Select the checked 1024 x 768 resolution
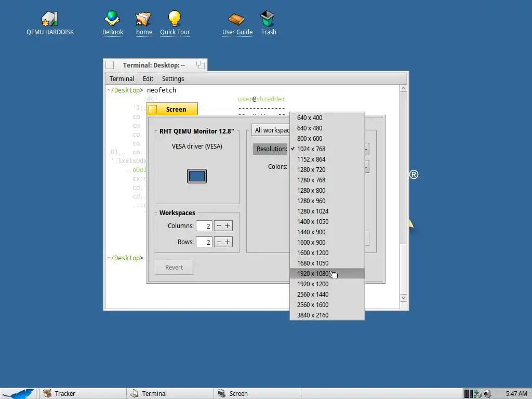532x399 pixels. 327,149
